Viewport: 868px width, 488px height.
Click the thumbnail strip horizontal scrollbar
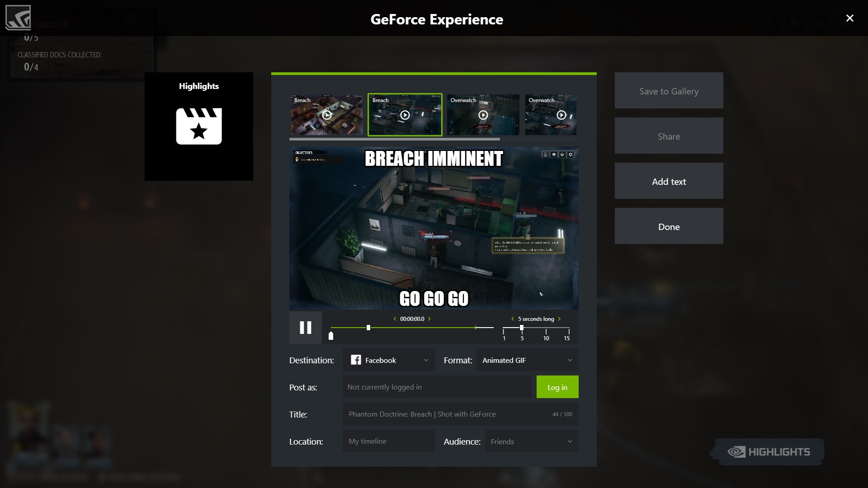tap(395, 139)
